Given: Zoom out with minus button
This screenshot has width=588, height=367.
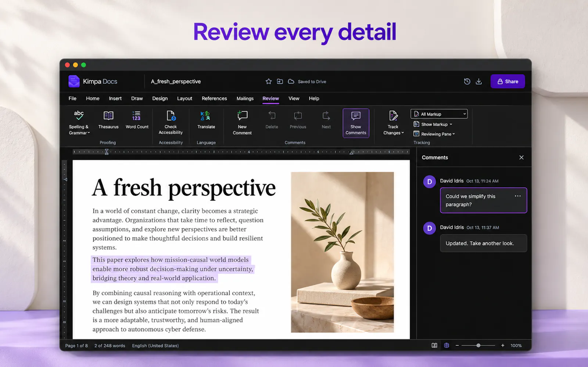Looking at the screenshot, I should pos(457,346).
